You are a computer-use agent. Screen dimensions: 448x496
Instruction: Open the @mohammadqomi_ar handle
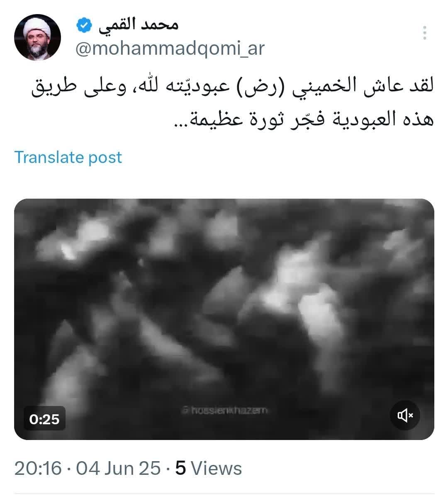pos(170,49)
